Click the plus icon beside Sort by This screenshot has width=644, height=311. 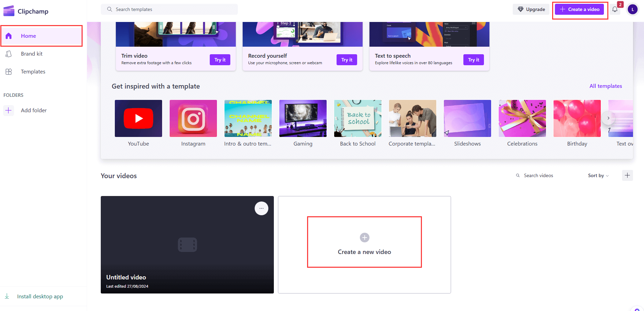tap(627, 175)
